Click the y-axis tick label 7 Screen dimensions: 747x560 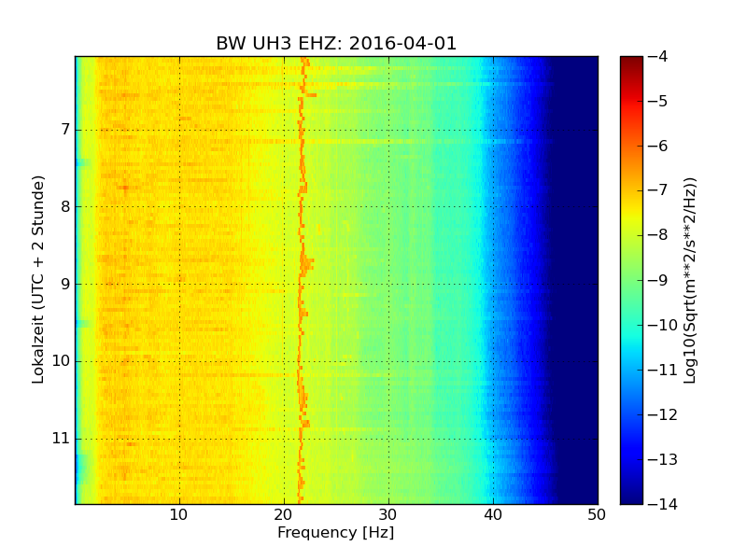pyautogui.click(x=65, y=130)
